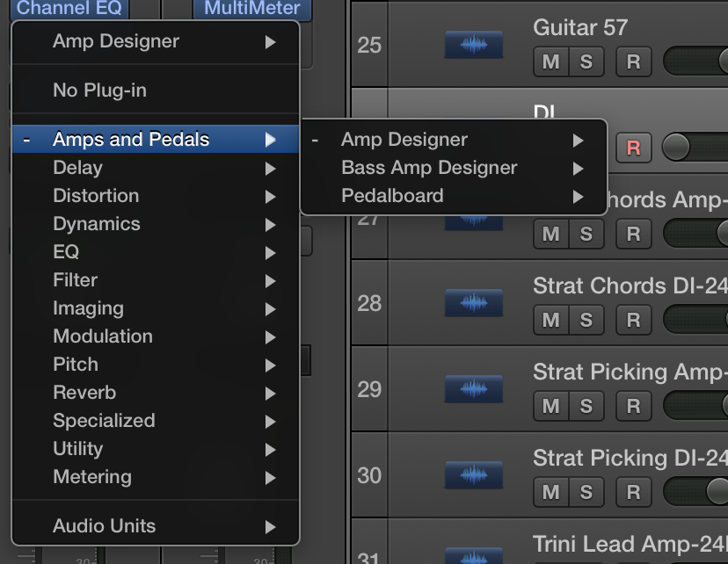Choose No Plug-in from the menu
The width and height of the screenshot is (728, 564).
tap(99, 90)
